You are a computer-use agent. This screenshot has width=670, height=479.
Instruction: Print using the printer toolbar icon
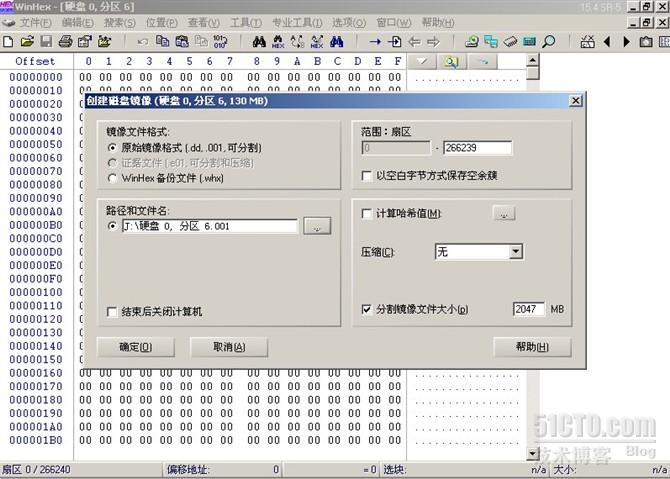point(65,41)
